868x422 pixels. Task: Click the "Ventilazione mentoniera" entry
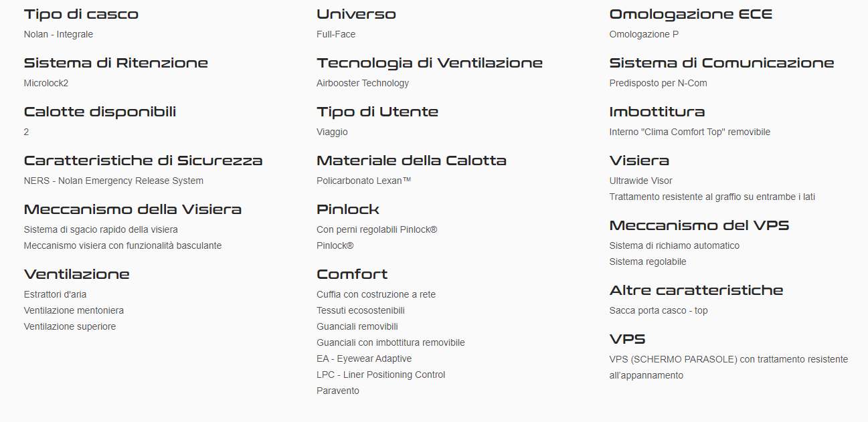[x=74, y=310]
